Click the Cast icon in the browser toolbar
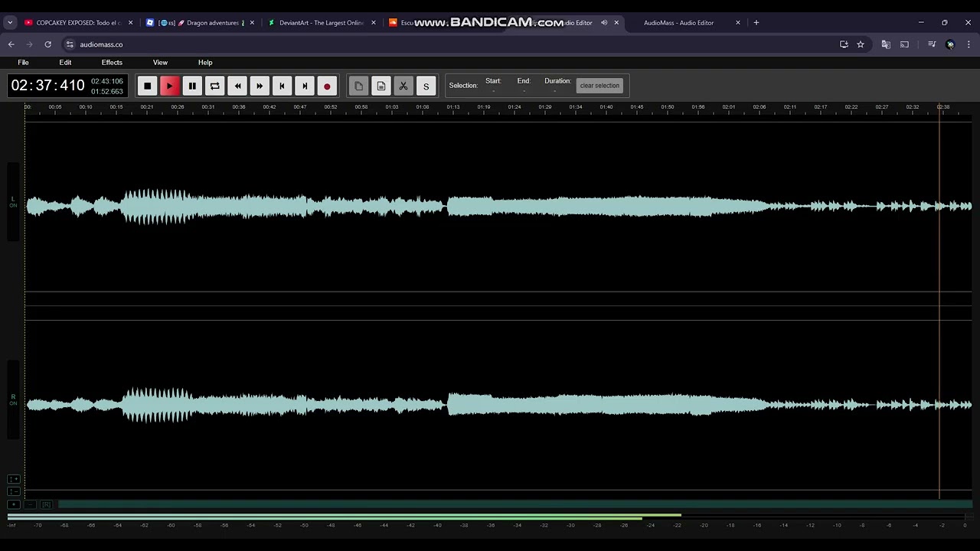980x551 pixels. [904, 44]
